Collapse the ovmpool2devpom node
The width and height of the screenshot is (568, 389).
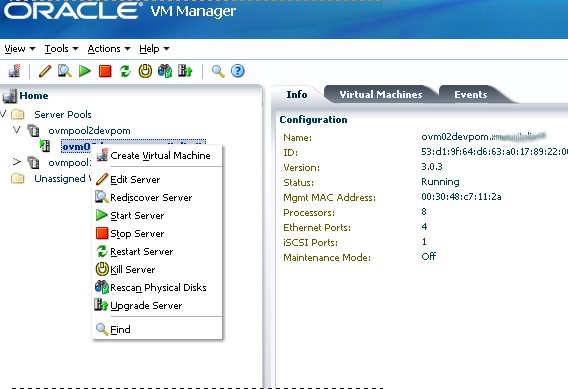(17, 130)
